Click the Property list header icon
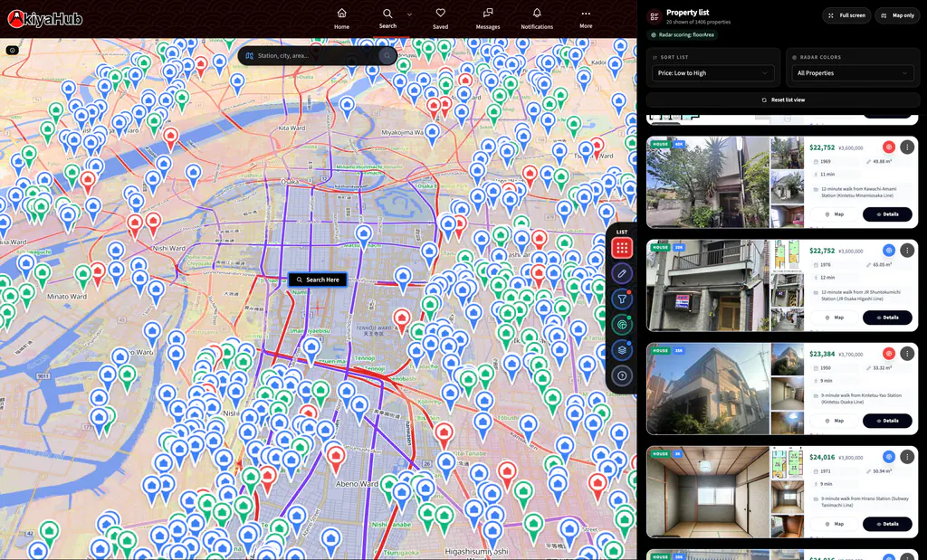 (x=654, y=16)
